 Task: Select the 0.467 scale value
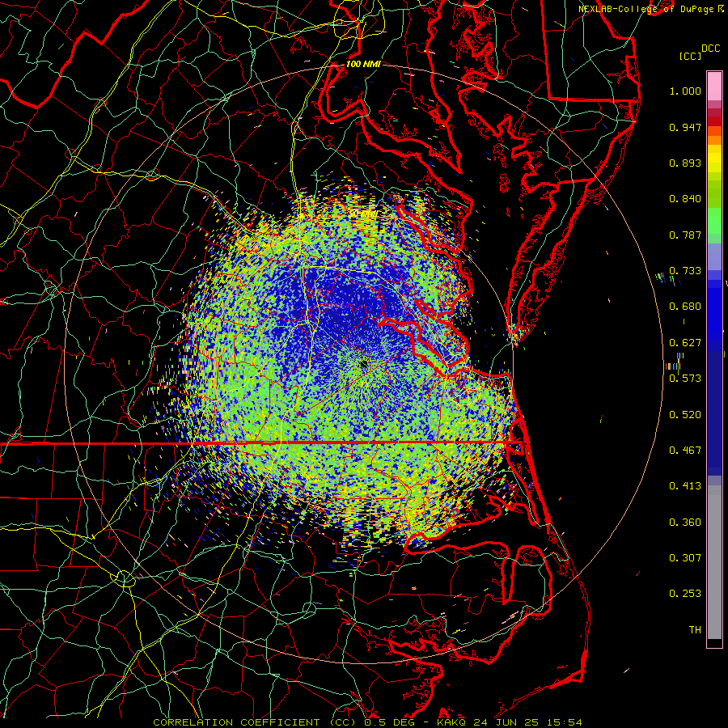click(x=685, y=451)
